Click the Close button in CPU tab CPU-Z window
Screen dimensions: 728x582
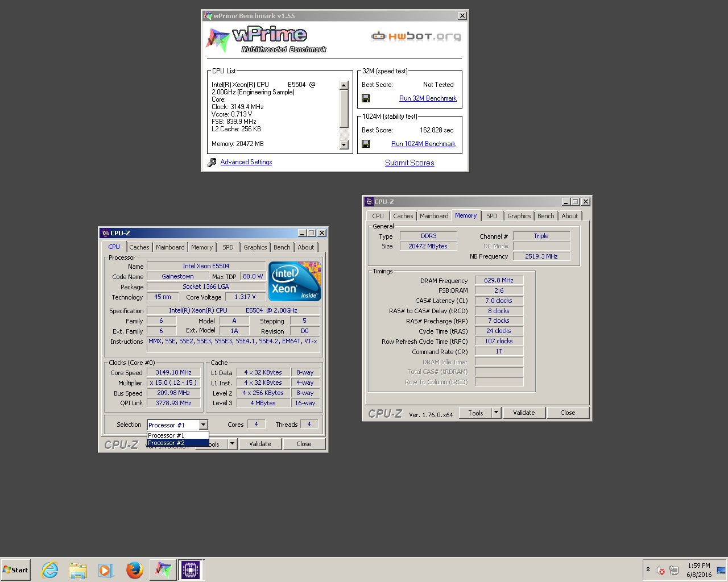click(304, 444)
